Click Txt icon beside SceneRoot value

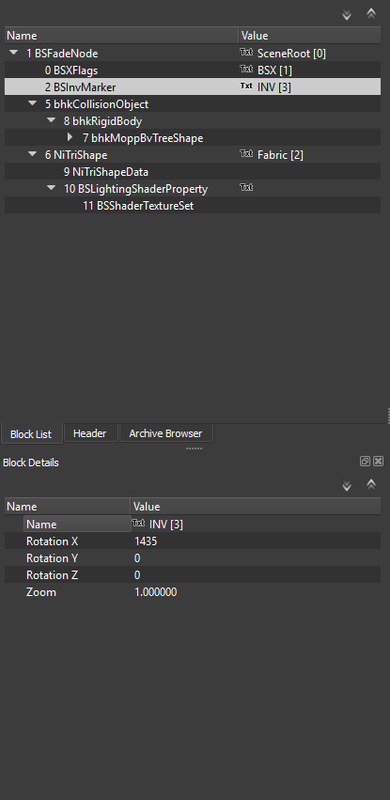tap(247, 53)
